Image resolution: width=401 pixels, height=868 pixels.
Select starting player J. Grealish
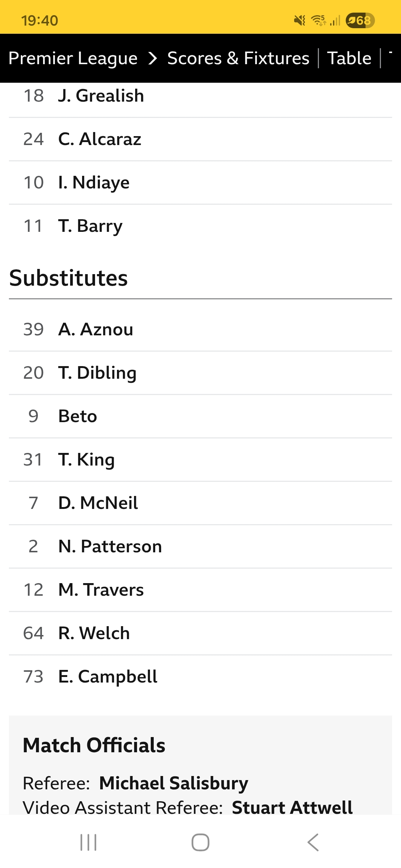click(x=101, y=96)
